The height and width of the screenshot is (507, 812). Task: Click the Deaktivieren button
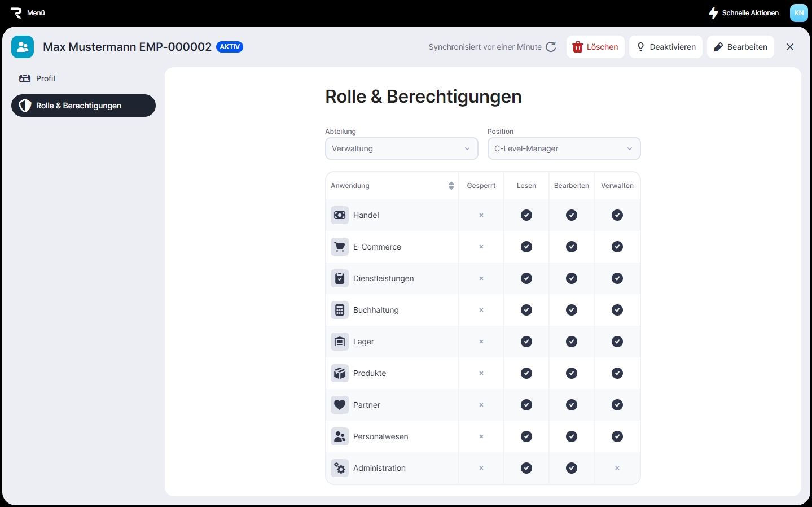[x=666, y=47]
